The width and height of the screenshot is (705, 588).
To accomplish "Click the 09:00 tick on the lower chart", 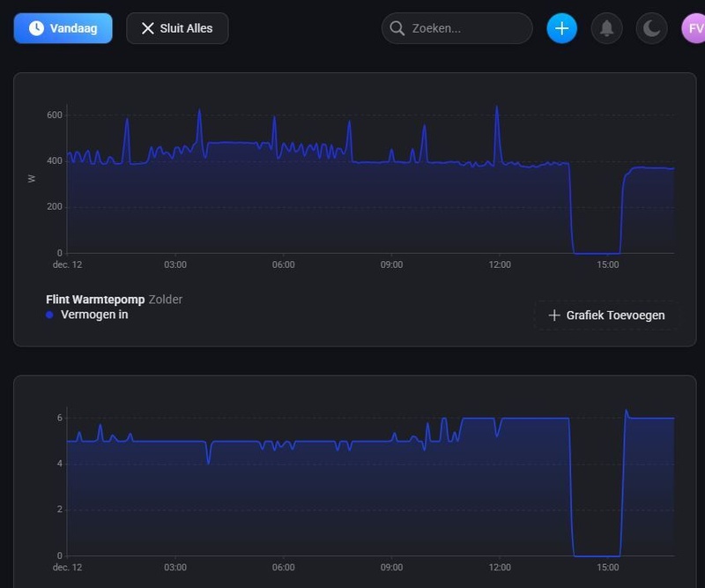I will point(391,567).
